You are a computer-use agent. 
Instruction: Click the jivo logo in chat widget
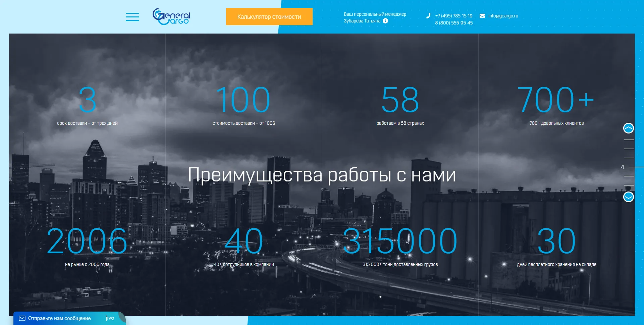(x=110, y=318)
